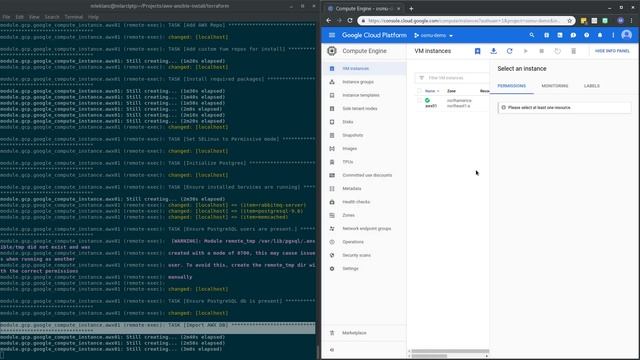640x360 pixels.
Task: Open Snapshots in sidebar
Action: tap(353, 135)
